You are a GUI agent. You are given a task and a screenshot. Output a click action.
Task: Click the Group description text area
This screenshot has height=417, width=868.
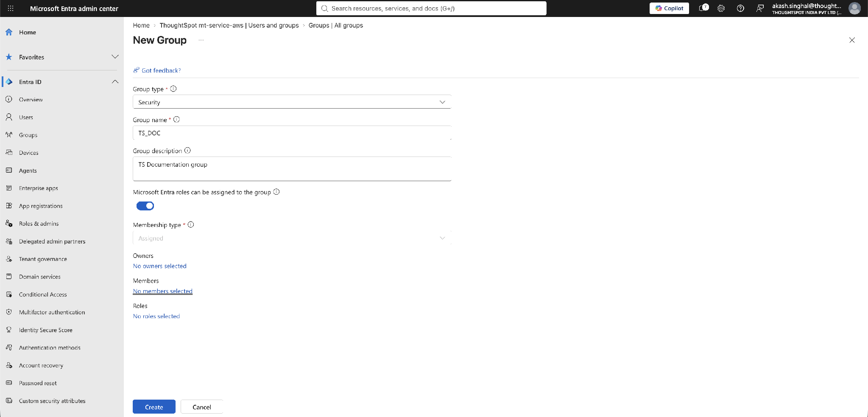(x=292, y=169)
